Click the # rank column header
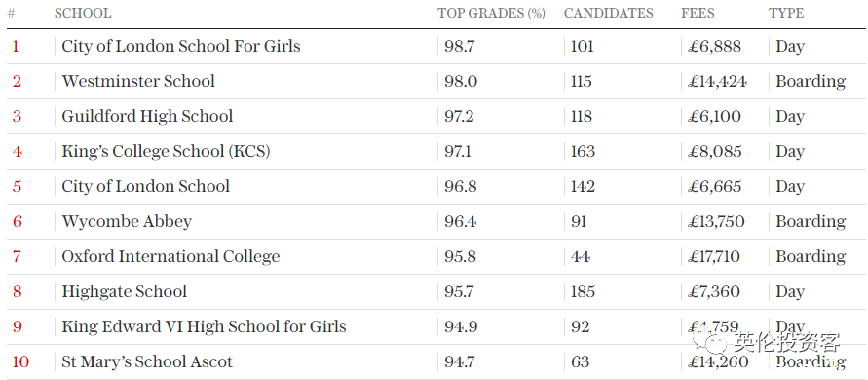868x380 pixels. 11,14
